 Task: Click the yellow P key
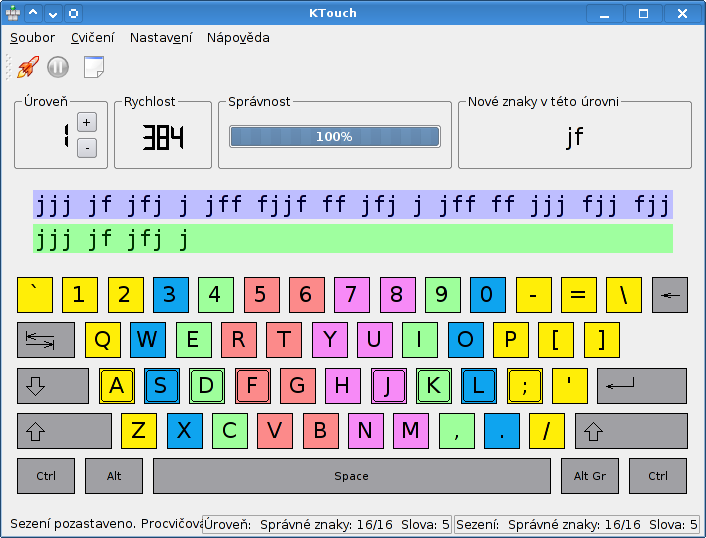point(511,340)
